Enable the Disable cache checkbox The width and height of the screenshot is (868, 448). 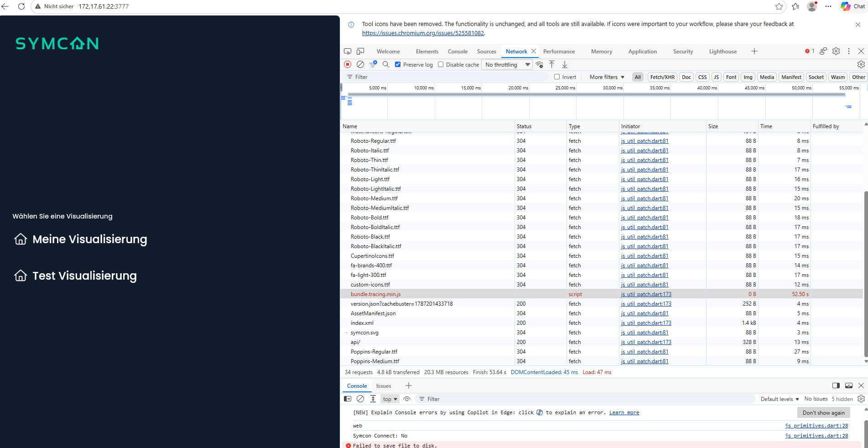(441, 64)
